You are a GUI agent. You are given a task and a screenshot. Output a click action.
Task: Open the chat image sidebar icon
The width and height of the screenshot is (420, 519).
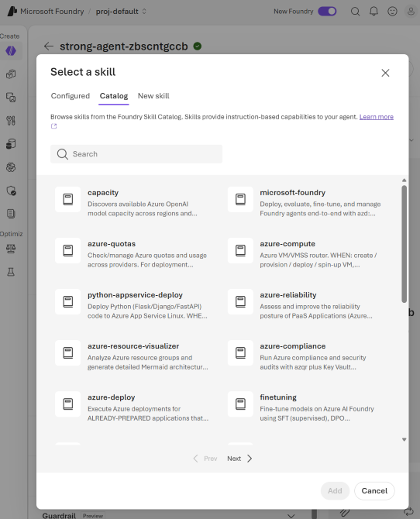click(x=11, y=98)
